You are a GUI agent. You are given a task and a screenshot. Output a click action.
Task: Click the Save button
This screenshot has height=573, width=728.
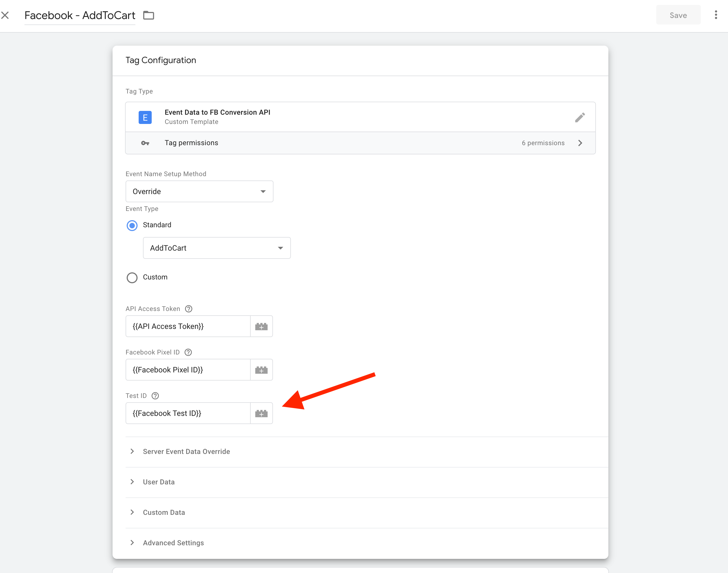click(678, 15)
